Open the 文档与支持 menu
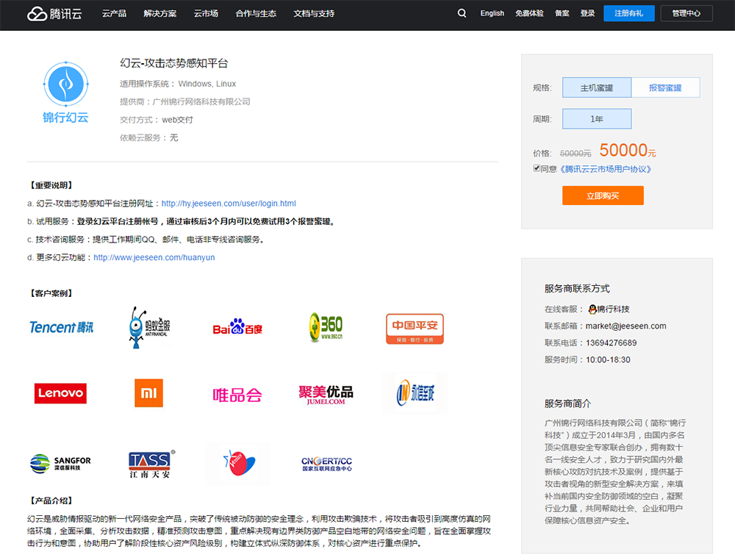 (314, 13)
